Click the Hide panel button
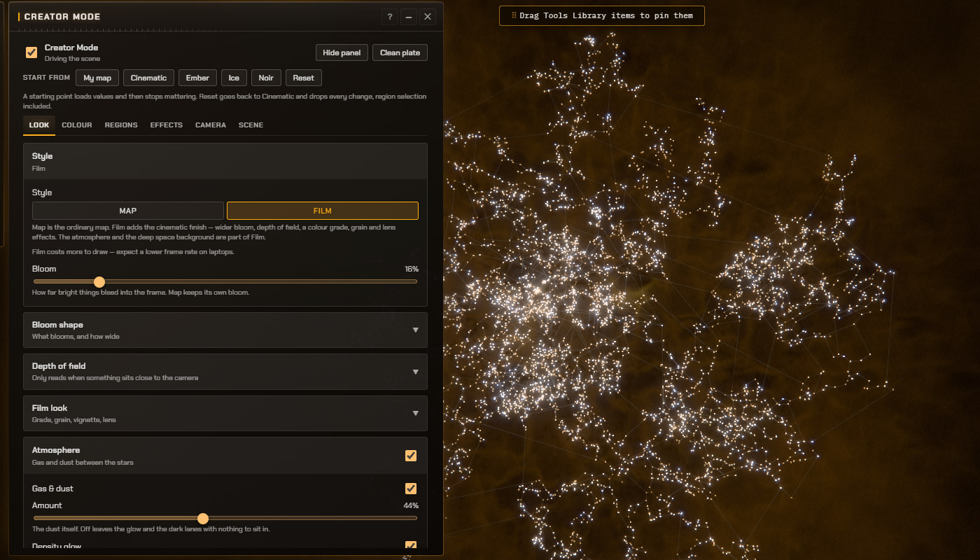Screen dimensions: 980x560 pos(342,52)
